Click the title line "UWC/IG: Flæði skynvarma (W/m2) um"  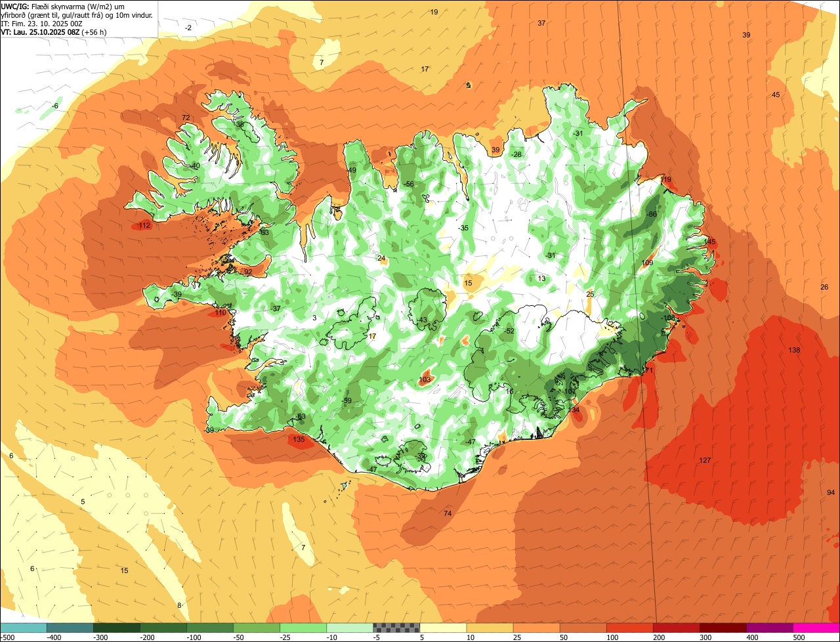pyautogui.click(x=63, y=6)
